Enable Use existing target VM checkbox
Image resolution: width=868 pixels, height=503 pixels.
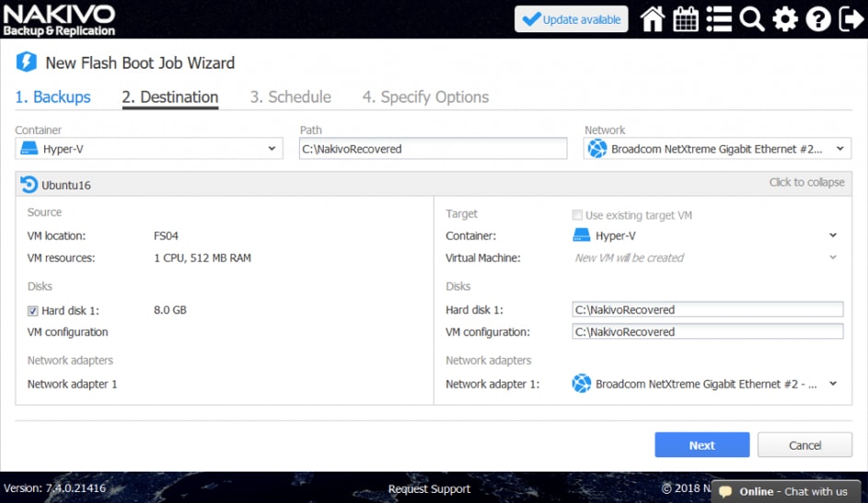point(577,215)
